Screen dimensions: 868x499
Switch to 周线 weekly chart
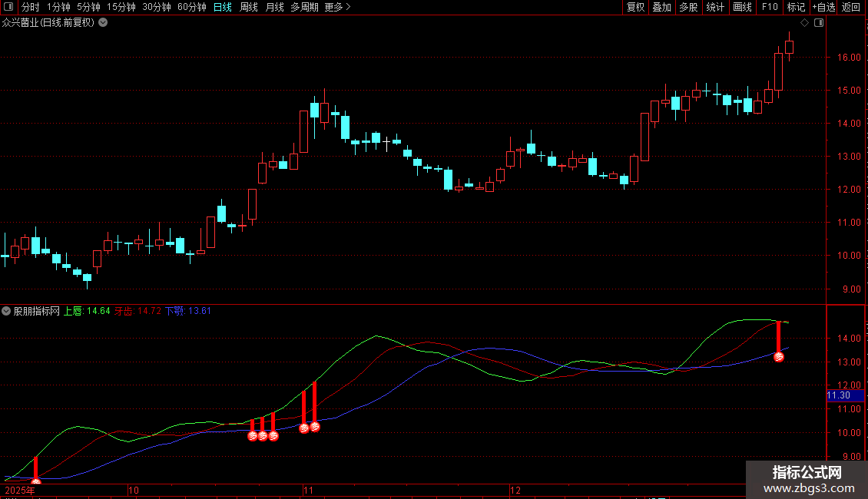[x=249, y=7]
